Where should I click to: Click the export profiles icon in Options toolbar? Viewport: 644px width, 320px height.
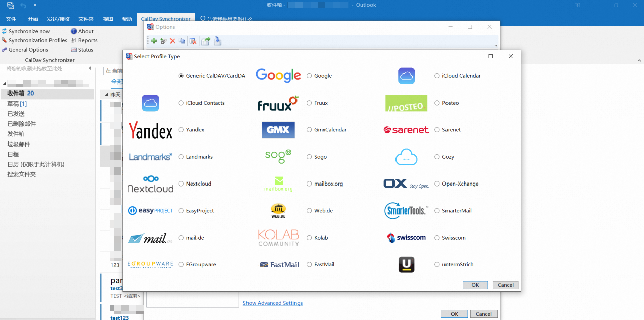pos(206,41)
